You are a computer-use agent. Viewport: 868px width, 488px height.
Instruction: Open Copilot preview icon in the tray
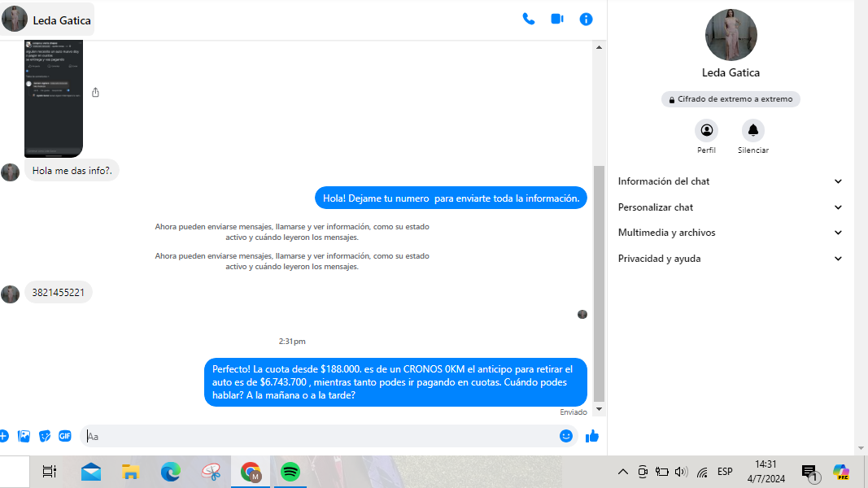(x=841, y=472)
